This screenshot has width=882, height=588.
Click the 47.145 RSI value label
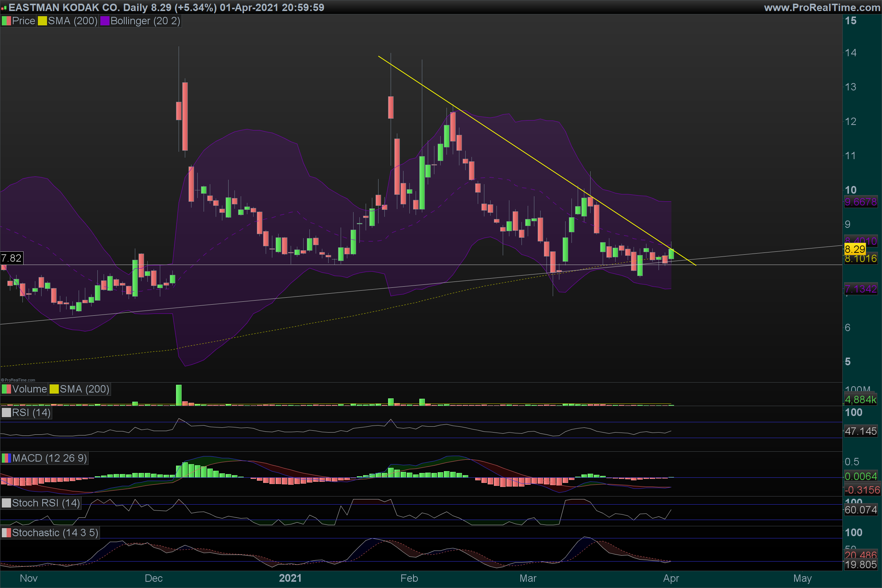point(860,431)
